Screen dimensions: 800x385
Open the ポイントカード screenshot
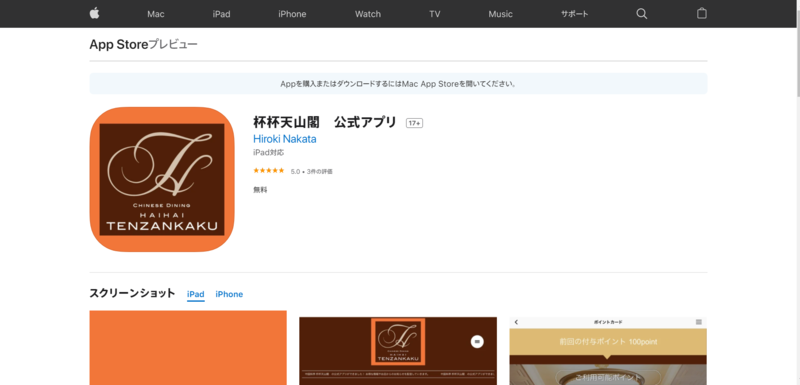click(x=608, y=351)
